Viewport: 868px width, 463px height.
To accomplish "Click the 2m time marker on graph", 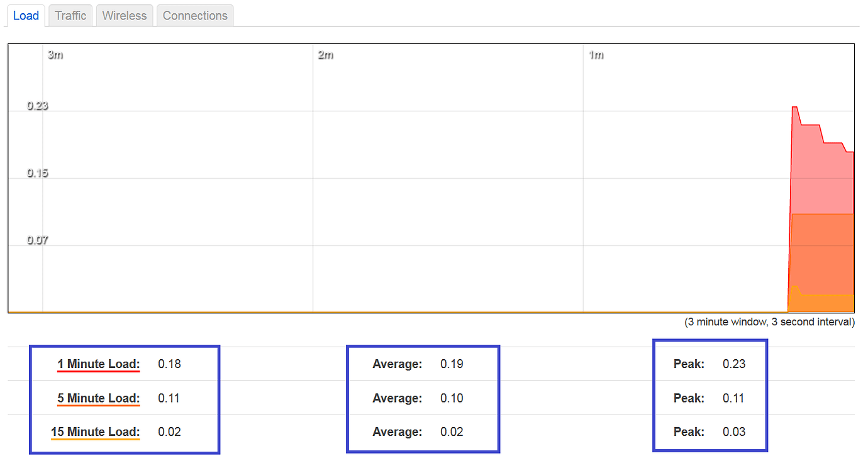I will (x=325, y=55).
